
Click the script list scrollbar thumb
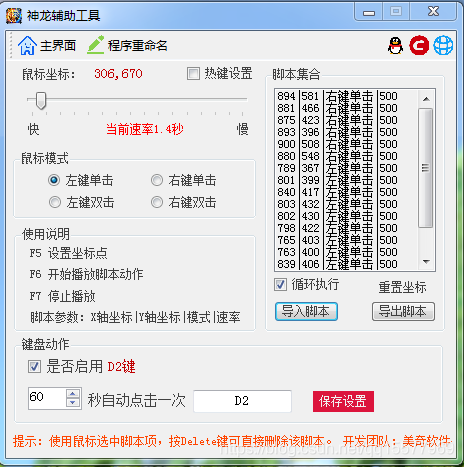426,168
